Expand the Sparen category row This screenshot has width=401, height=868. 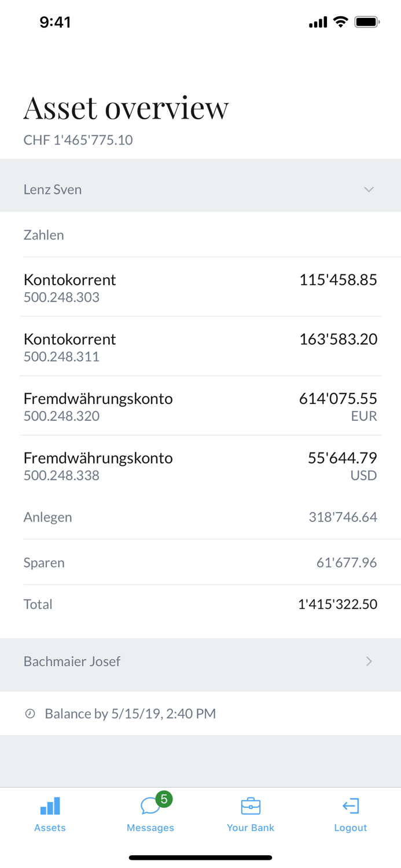(200, 562)
